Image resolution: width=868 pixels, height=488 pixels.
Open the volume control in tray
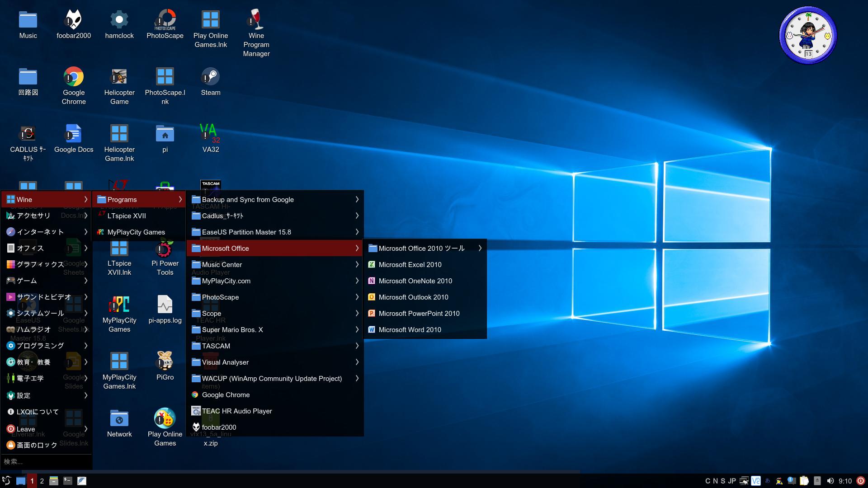(x=830, y=481)
